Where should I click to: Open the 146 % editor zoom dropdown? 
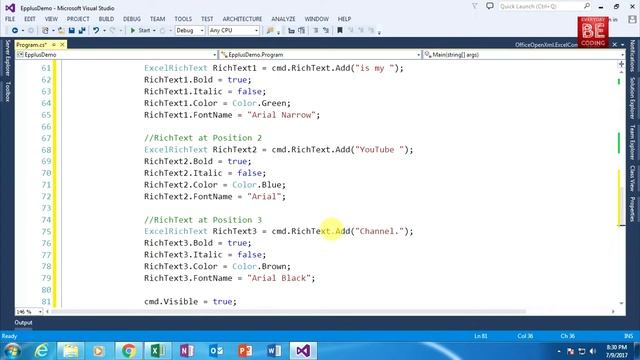(29, 311)
